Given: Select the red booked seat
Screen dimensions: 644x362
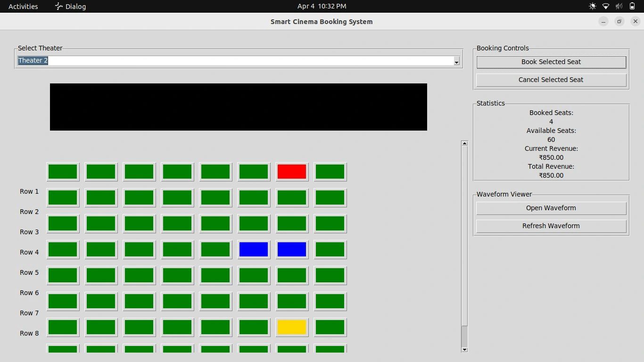Looking at the screenshot, I should point(292,172).
